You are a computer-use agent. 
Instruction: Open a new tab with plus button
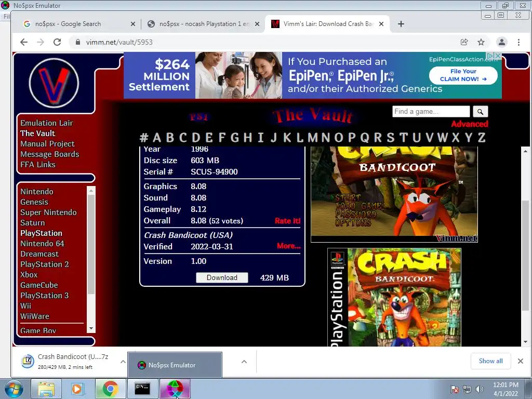click(401, 24)
